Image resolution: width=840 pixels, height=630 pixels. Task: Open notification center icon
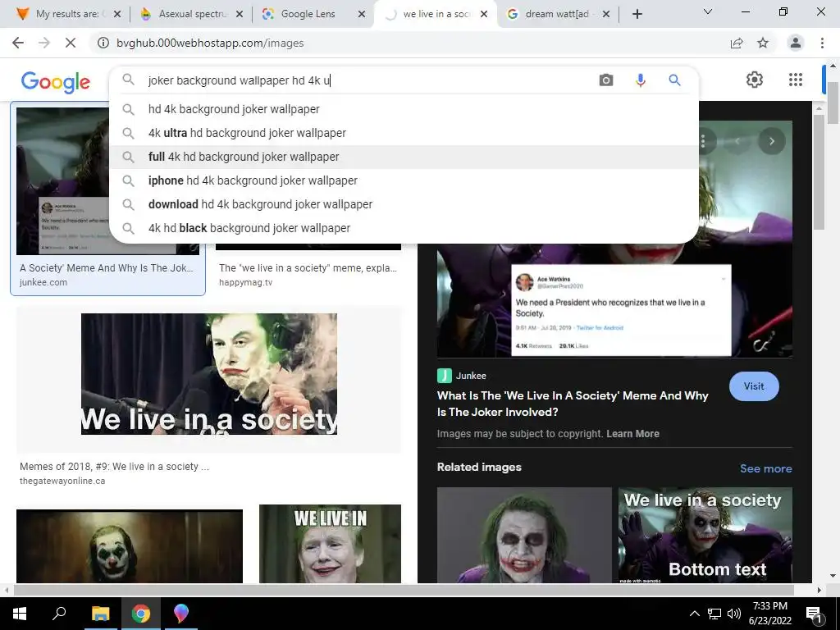click(x=814, y=614)
